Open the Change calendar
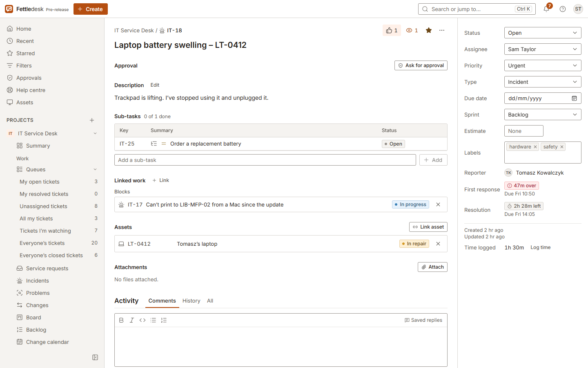 tap(57, 342)
